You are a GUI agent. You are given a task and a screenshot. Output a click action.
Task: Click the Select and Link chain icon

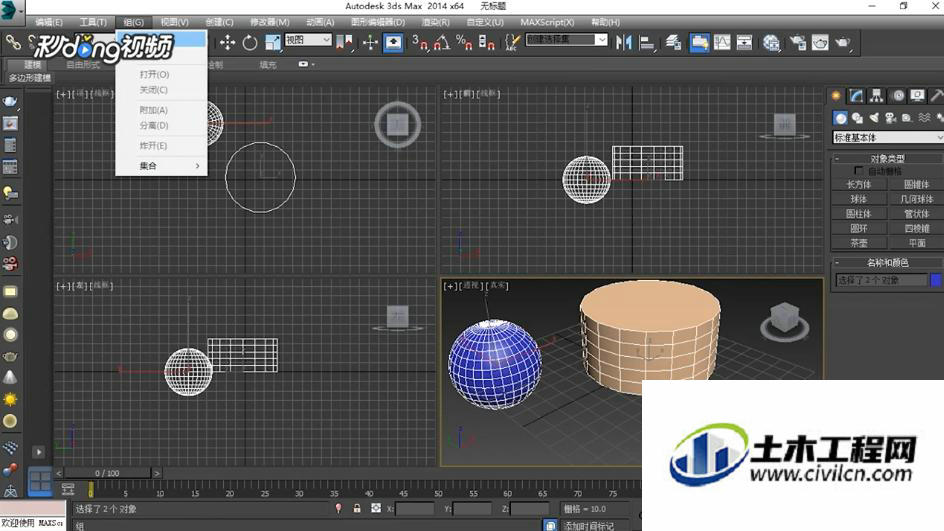coord(13,42)
